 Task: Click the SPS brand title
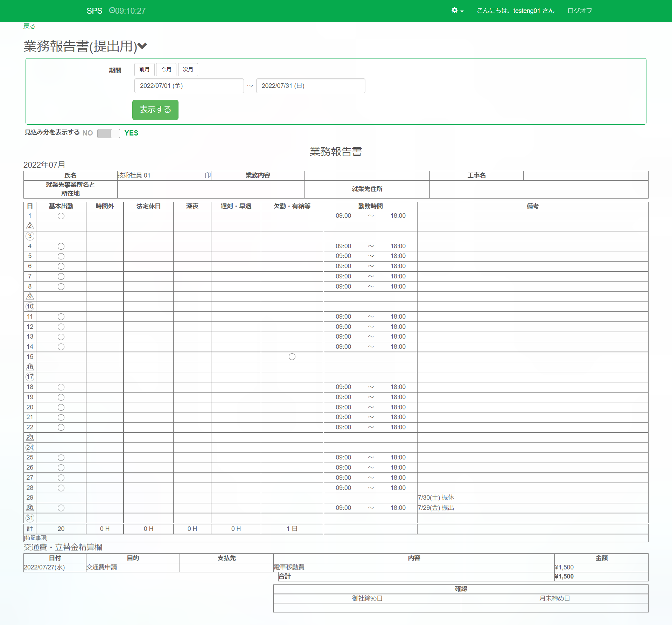pyautogui.click(x=94, y=11)
